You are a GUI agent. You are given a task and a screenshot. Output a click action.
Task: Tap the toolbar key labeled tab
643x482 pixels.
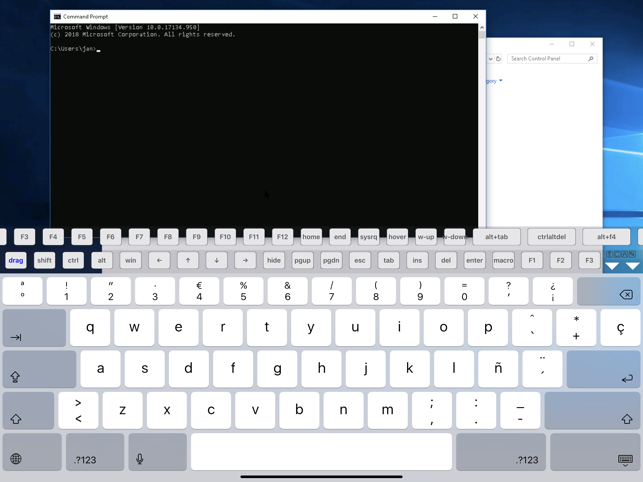point(388,260)
